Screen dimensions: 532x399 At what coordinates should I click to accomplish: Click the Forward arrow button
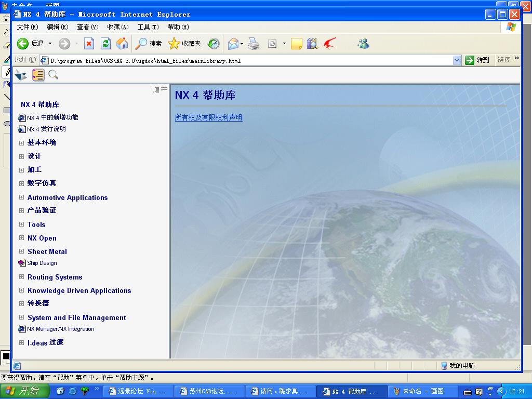(x=64, y=44)
